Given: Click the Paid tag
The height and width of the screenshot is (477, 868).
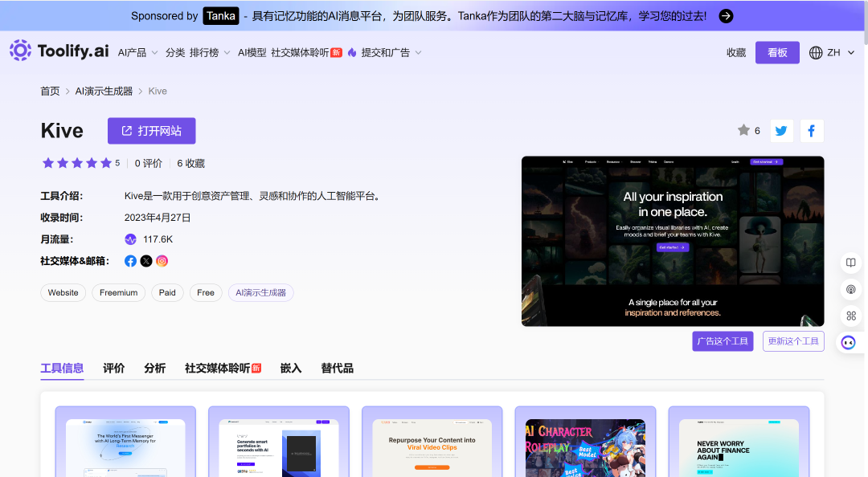Looking at the screenshot, I should [x=167, y=293].
